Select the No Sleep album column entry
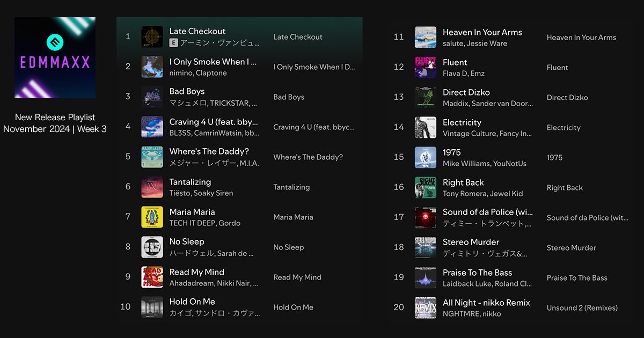644x338 pixels. coord(289,247)
